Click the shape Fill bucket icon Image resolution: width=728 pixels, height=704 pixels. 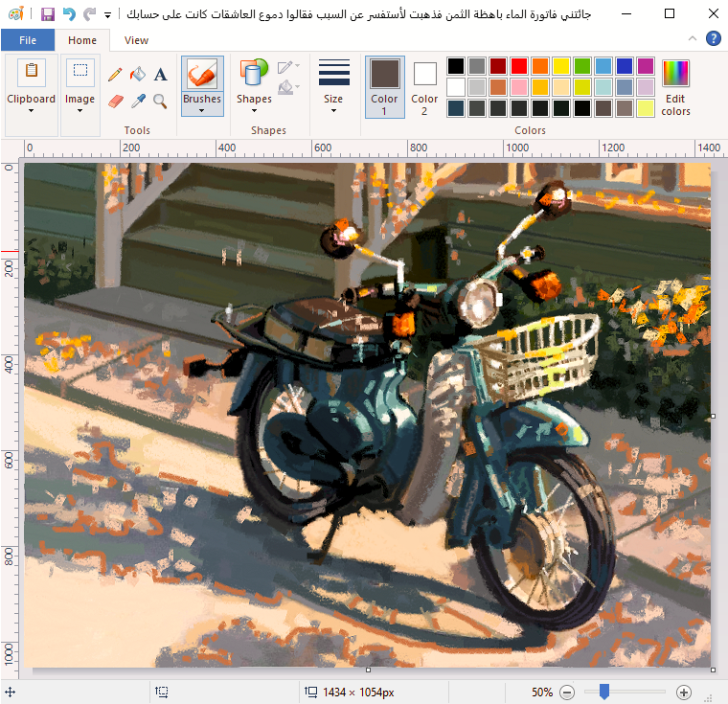tap(286, 87)
